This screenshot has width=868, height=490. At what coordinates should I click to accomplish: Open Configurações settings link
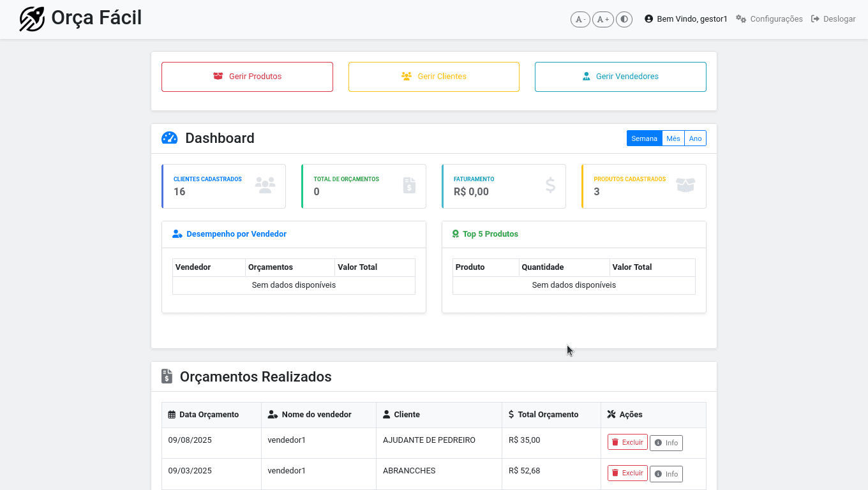(769, 19)
